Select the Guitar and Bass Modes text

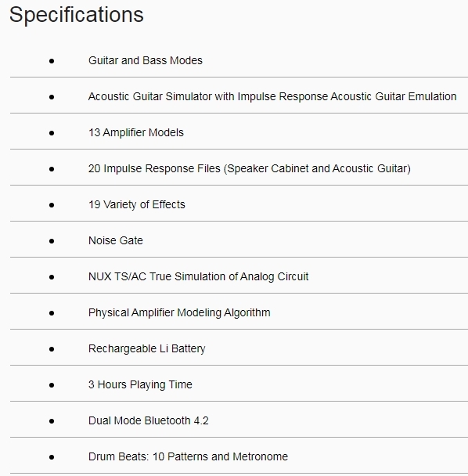(146, 60)
